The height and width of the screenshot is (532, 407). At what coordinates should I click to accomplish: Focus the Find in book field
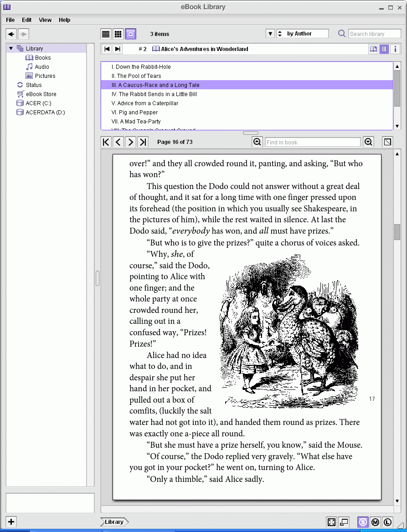click(x=312, y=142)
